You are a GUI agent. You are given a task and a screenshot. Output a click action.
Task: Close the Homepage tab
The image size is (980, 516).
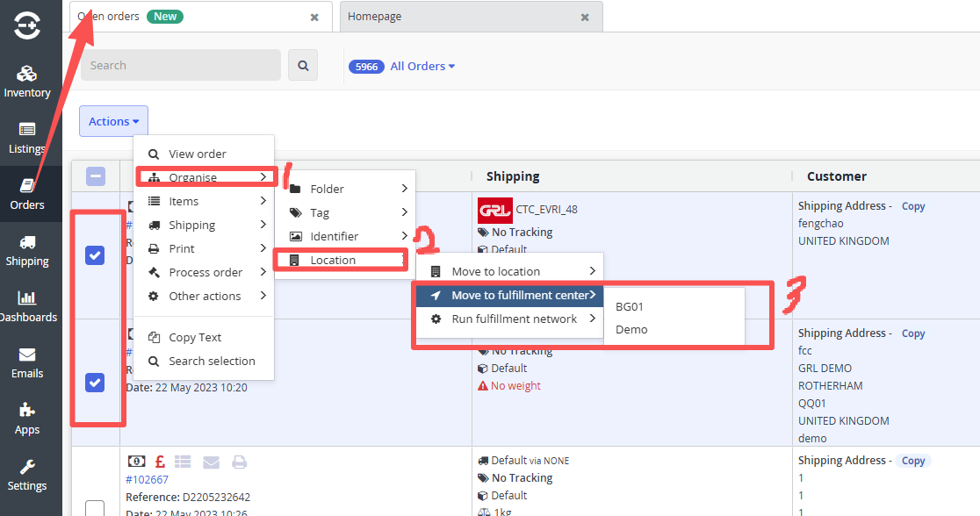tap(585, 18)
